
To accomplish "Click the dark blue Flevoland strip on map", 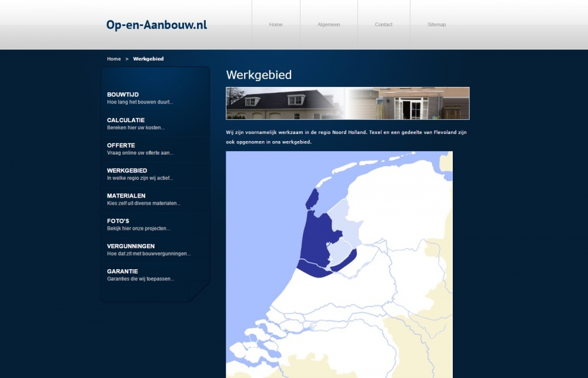I will (x=344, y=260).
